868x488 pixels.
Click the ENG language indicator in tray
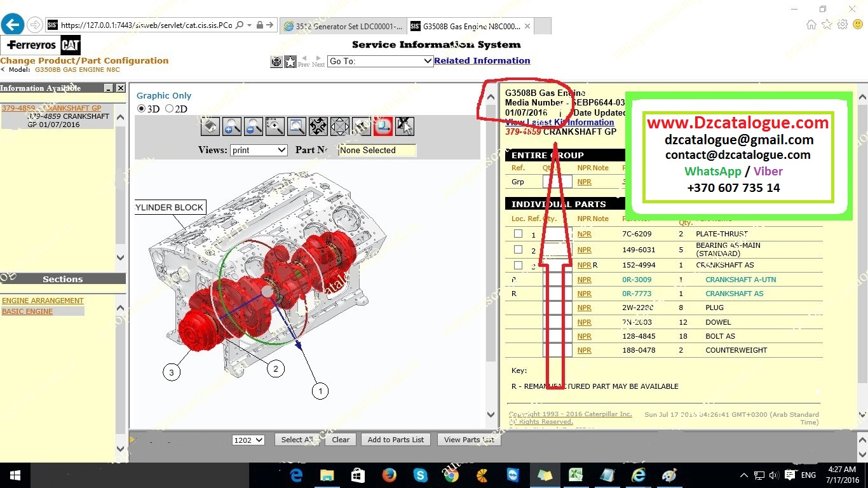tap(808, 475)
